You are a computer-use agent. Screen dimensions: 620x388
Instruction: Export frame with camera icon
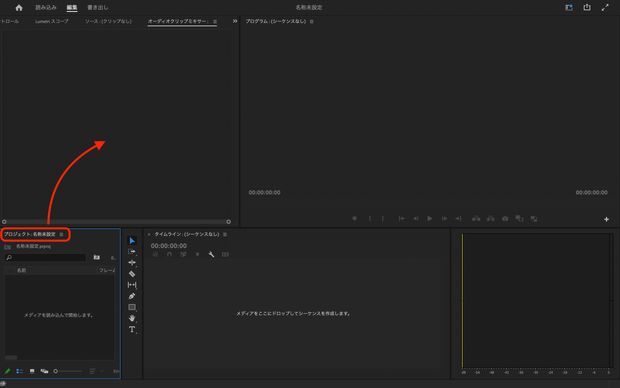tap(505, 219)
